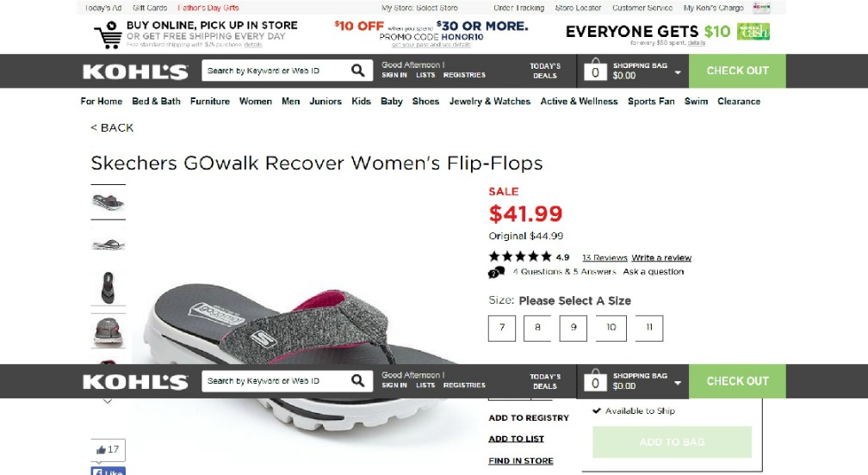This screenshot has width=868, height=475.
Task: Choose size 11
Action: [x=648, y=328]
